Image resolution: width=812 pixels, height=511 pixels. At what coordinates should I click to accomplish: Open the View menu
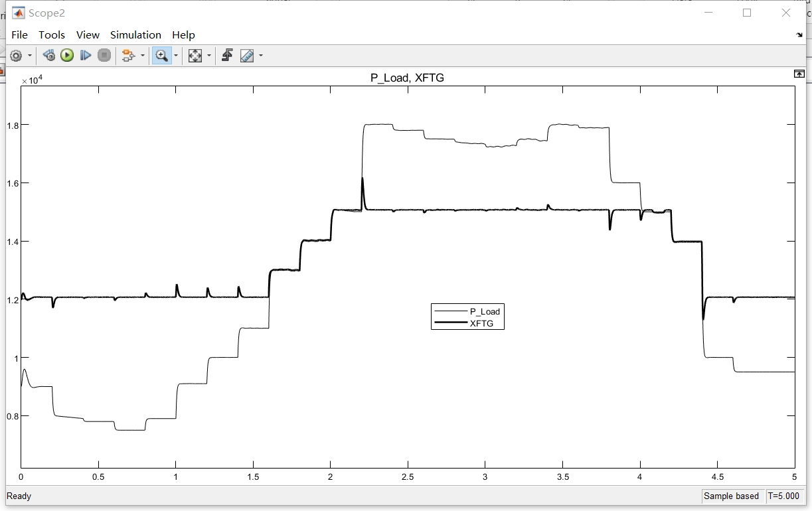[x=88, y=35]
